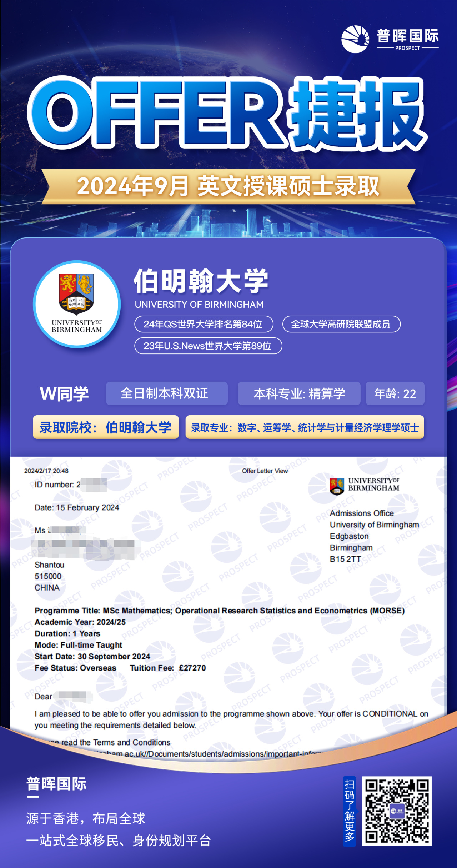Click the OFFER捷报 headline
This screenshot has height=868, width=457.
pos(227,113)
